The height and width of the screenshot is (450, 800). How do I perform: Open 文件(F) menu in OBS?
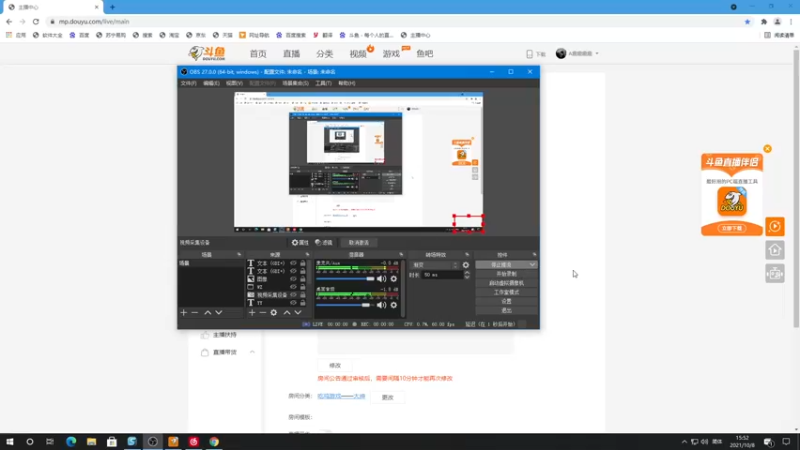(188, 83)
